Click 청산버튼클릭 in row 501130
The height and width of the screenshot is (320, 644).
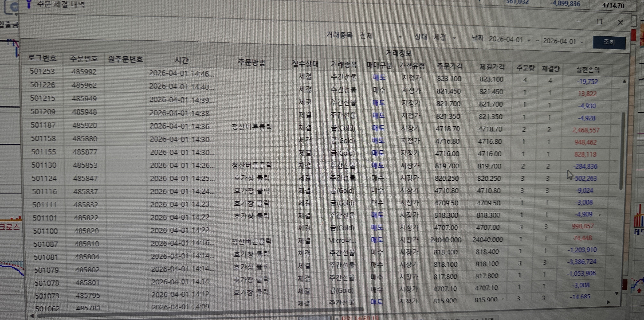tap(251, 165)
